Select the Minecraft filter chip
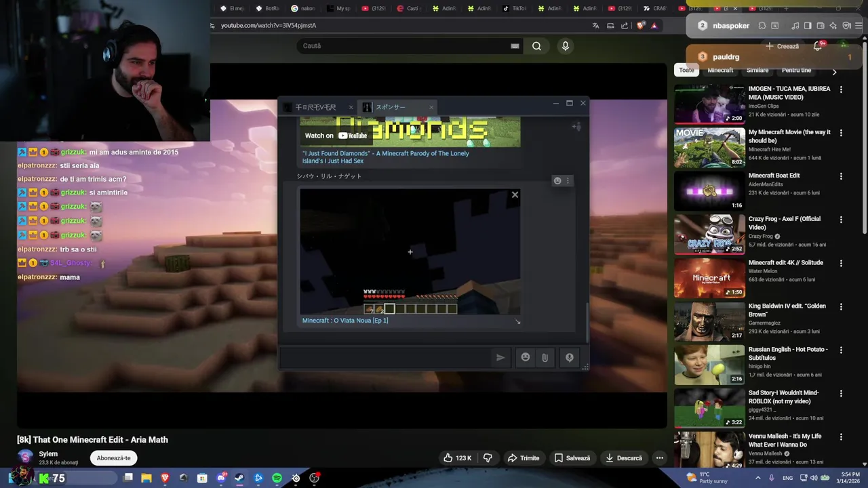Viewport: 868px width, 488px height. tap(720, 70)
